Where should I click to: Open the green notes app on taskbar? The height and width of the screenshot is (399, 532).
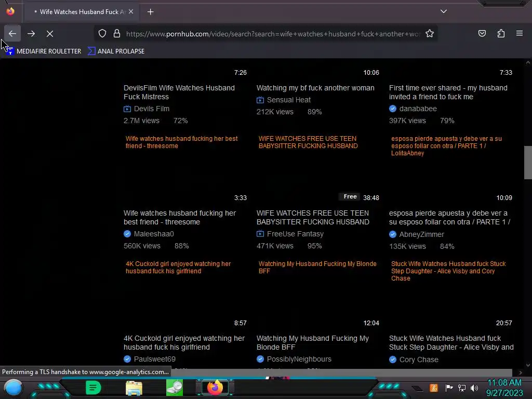pyautogui.click(x=94, y=388)
